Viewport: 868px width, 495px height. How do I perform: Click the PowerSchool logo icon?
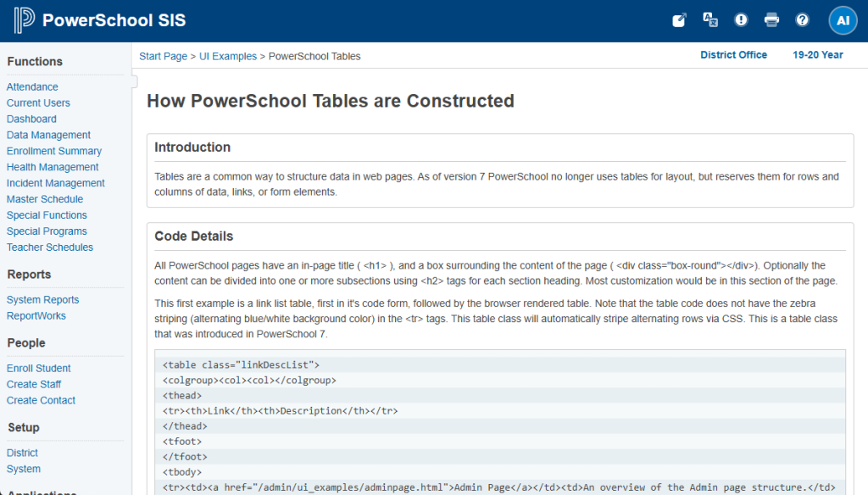(x=24, y=20)
